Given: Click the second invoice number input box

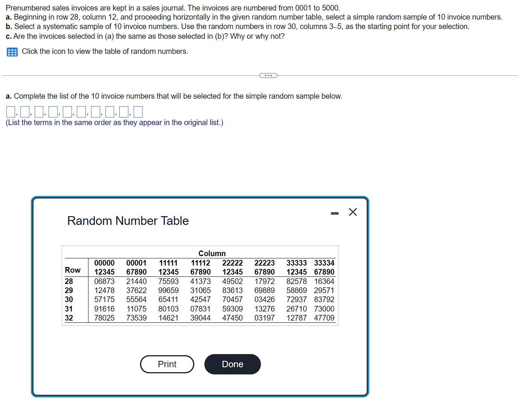Looking at the screenshot, I should pyautogui.click(x=25, y=112).
